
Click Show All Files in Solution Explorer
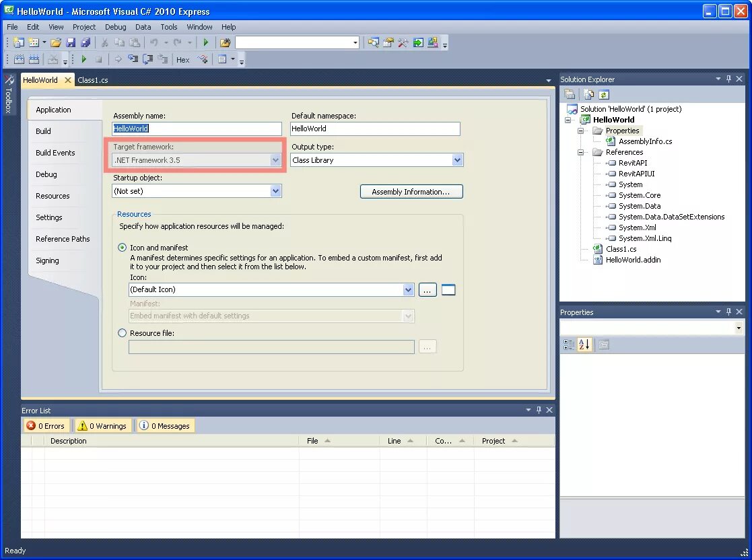tap(589, 94)
